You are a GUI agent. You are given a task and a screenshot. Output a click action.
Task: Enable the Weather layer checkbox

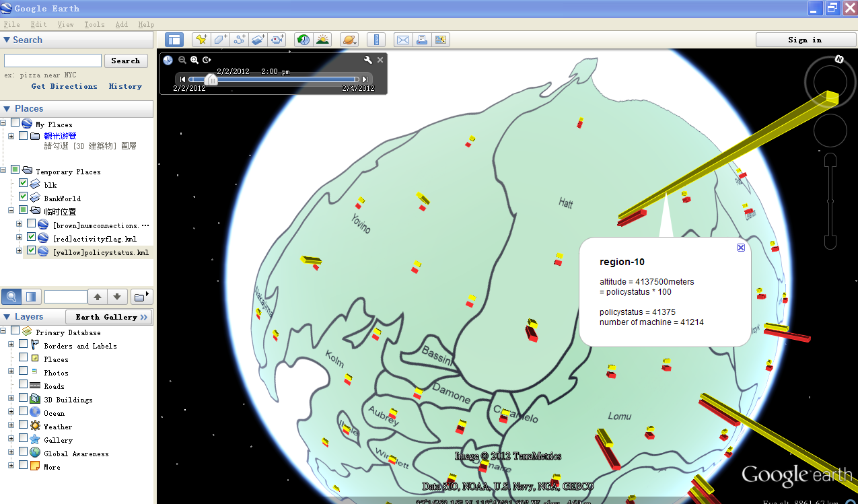pyautogui.click(x=24, y=425)
